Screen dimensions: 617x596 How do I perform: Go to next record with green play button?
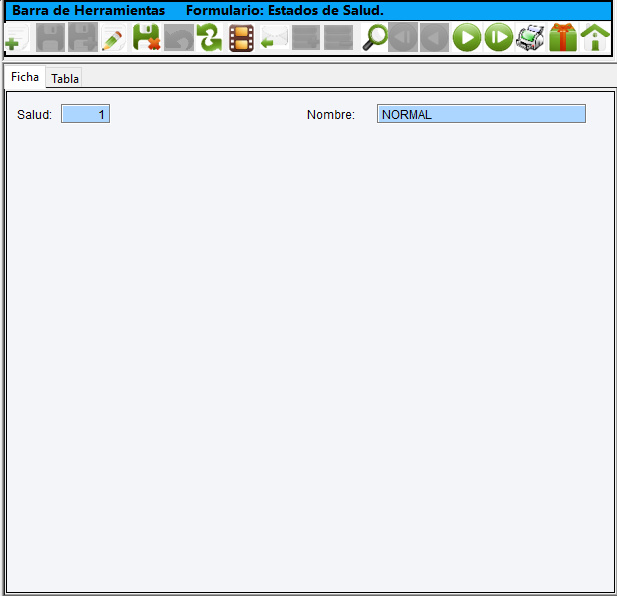467,38
